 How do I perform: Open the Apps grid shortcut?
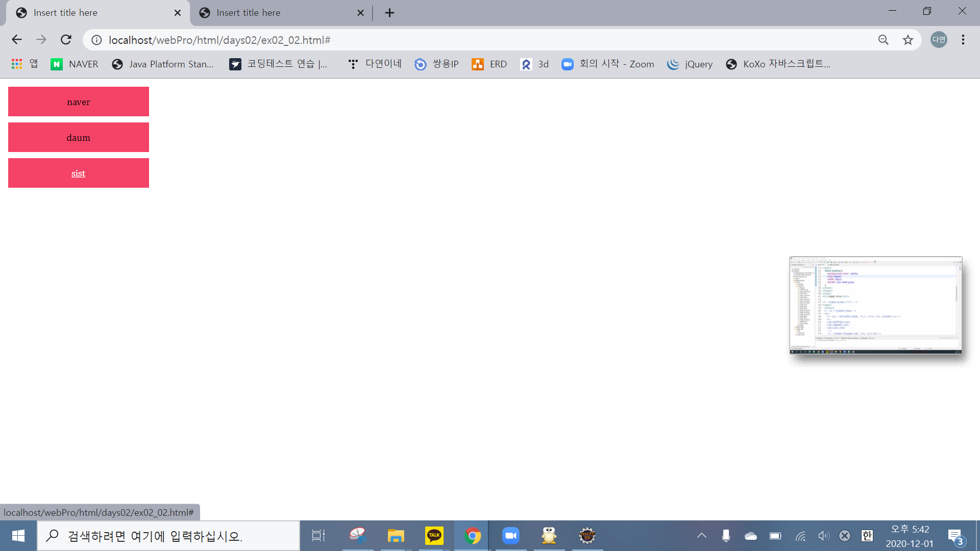click(x=24, y=64)
